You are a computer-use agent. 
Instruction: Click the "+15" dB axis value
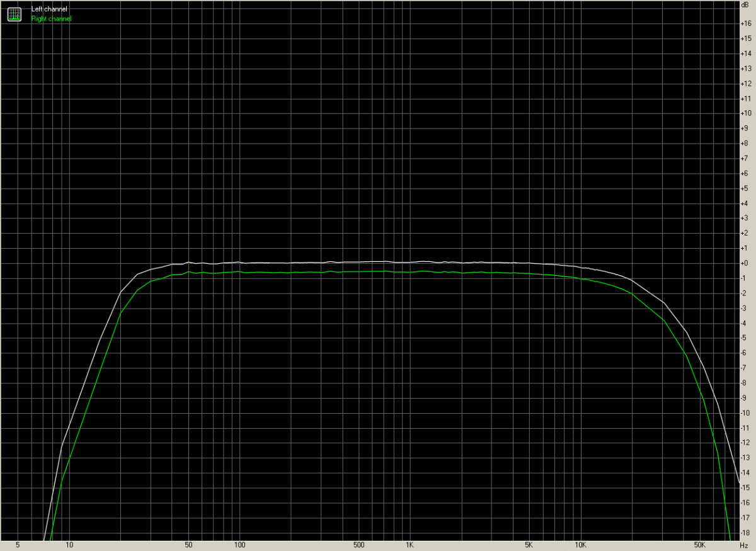click(x=747, y=38)
